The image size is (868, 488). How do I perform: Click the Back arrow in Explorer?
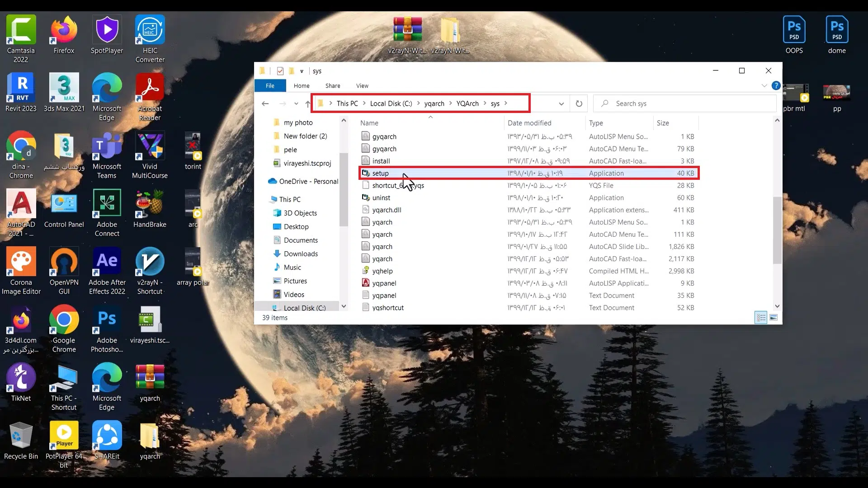click(x=265, y=103)
